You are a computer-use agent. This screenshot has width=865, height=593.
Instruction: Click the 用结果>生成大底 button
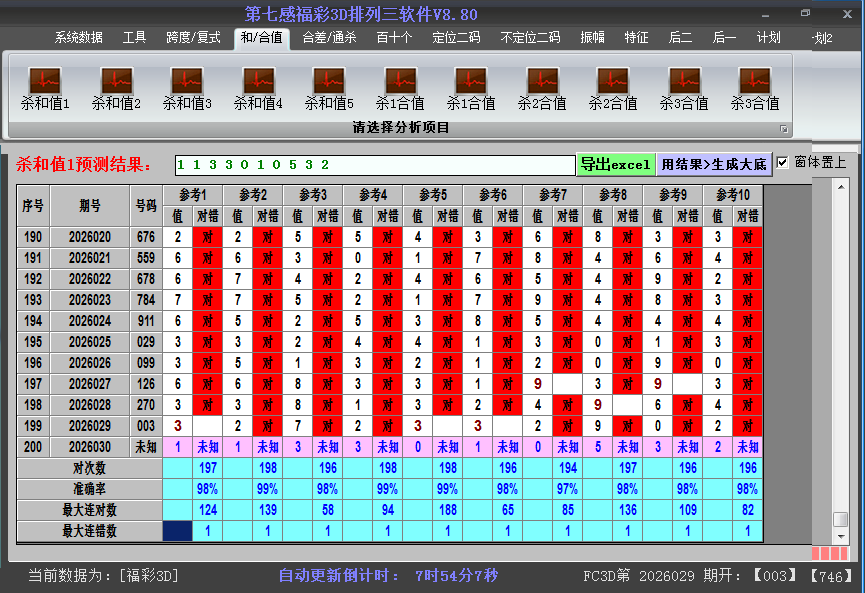pos(714,164)
